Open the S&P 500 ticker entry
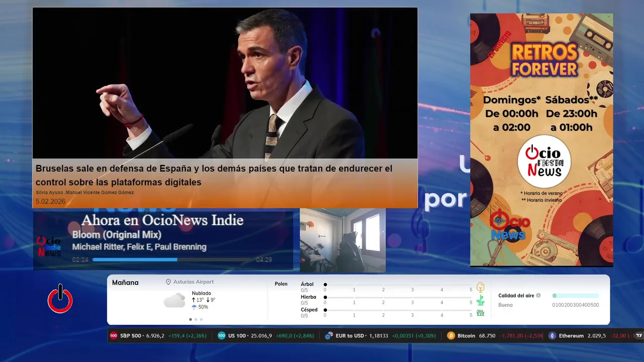Screen dimensions: 644x362 coord(158,335)
